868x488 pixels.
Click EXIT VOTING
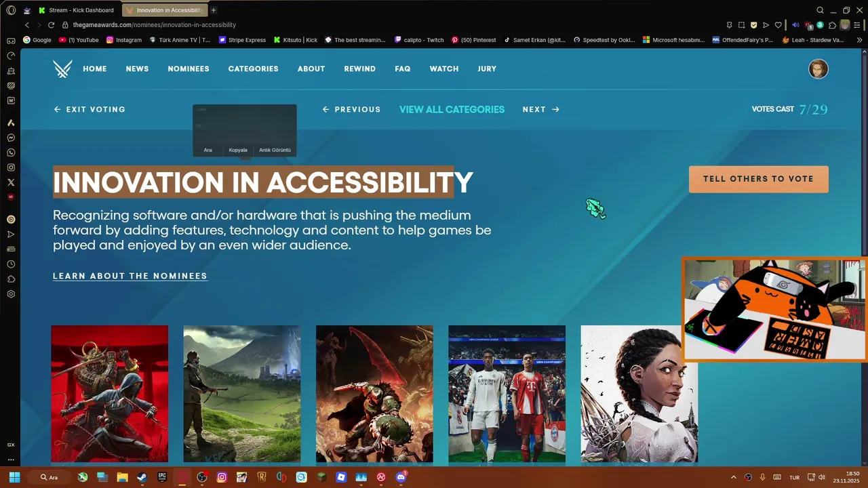click(x=90, y=109)
